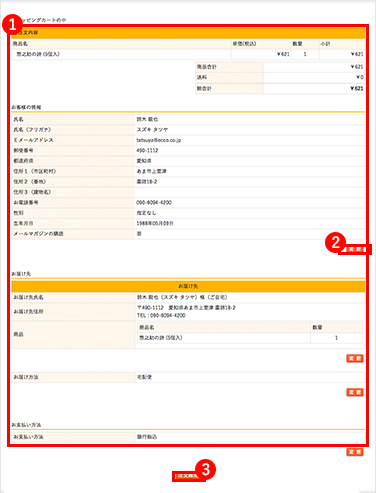Image resolution: width=376 pixels, height=493 pixels.
Task: Click 090-6094-4200 in the お電話番号 row
Action: tap(154, 202)
